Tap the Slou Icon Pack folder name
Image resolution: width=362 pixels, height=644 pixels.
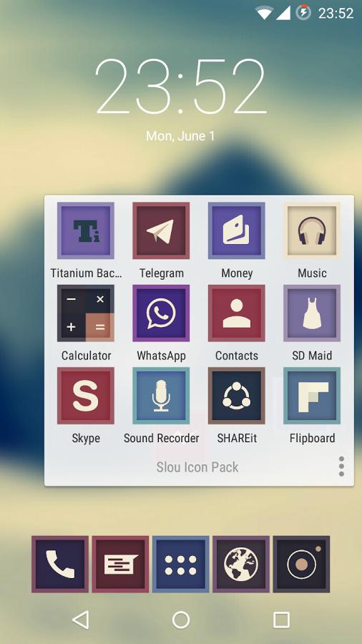197,467
